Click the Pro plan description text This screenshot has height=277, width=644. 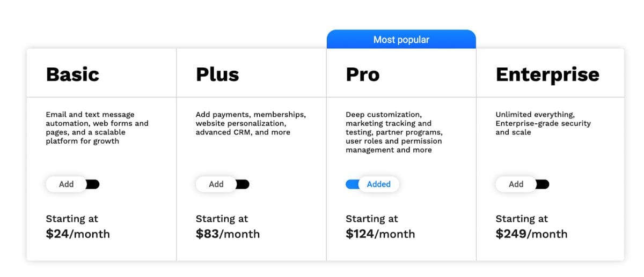(x=394, y=132)
